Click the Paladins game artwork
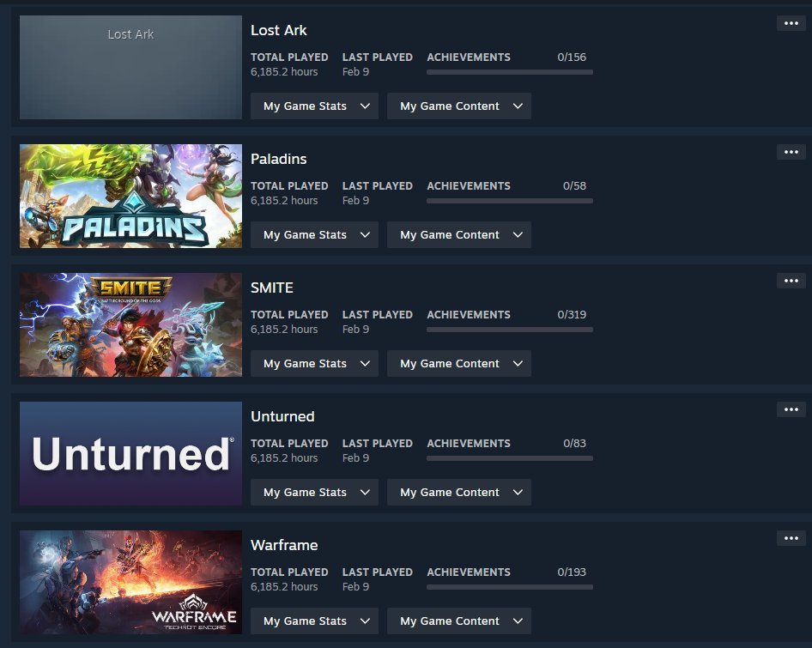The height and width of the screenshot is (648, 812). (x=130, y=196)
